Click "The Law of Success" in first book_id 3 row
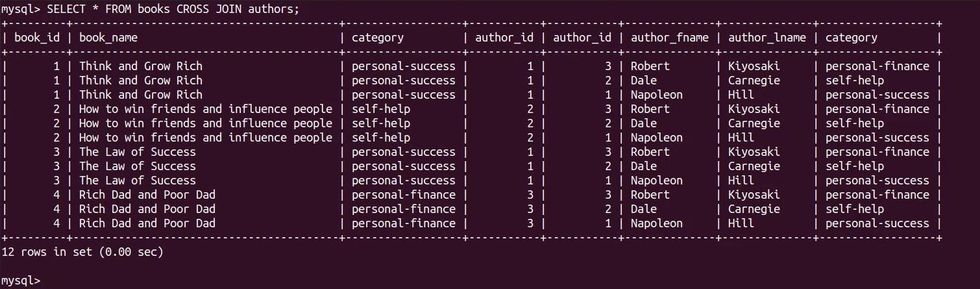This screenshot has height=289, width=980. tap(138, 152)
